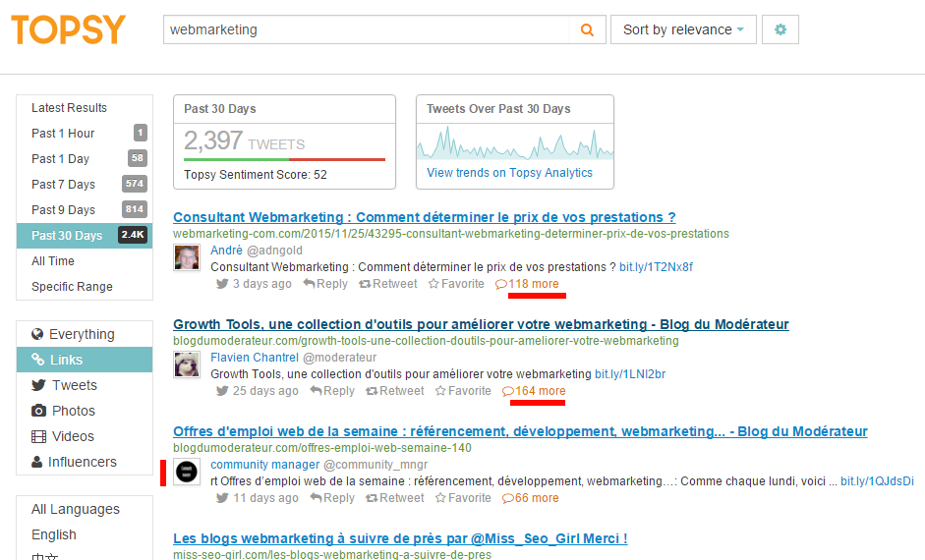
Task: Open the Sort by relevance dropdown
Action: (684, 29)
